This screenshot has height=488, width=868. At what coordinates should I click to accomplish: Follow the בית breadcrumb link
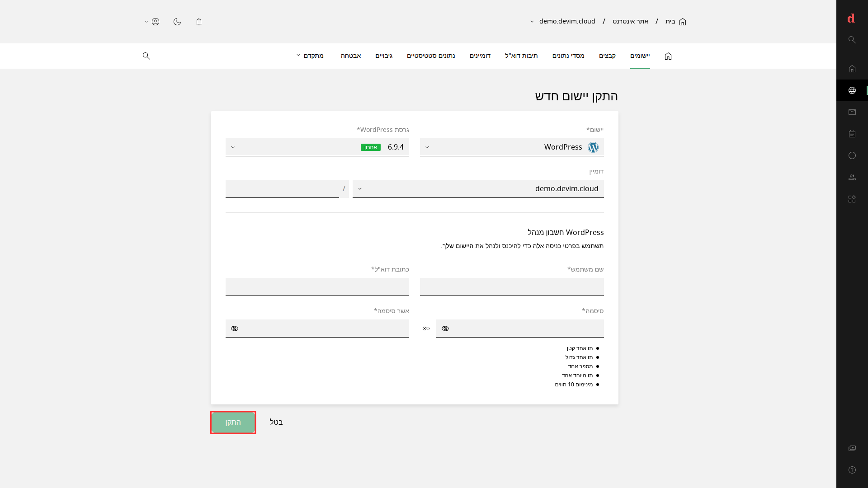[x=670, y=22]
